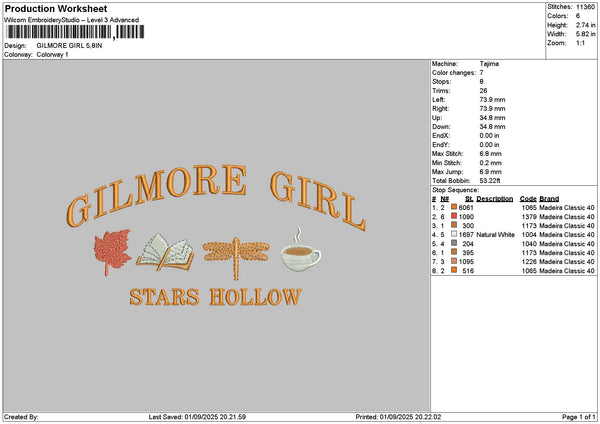
Task: Click the swatch in the 395-stitch row
Action: click(454, 252)
